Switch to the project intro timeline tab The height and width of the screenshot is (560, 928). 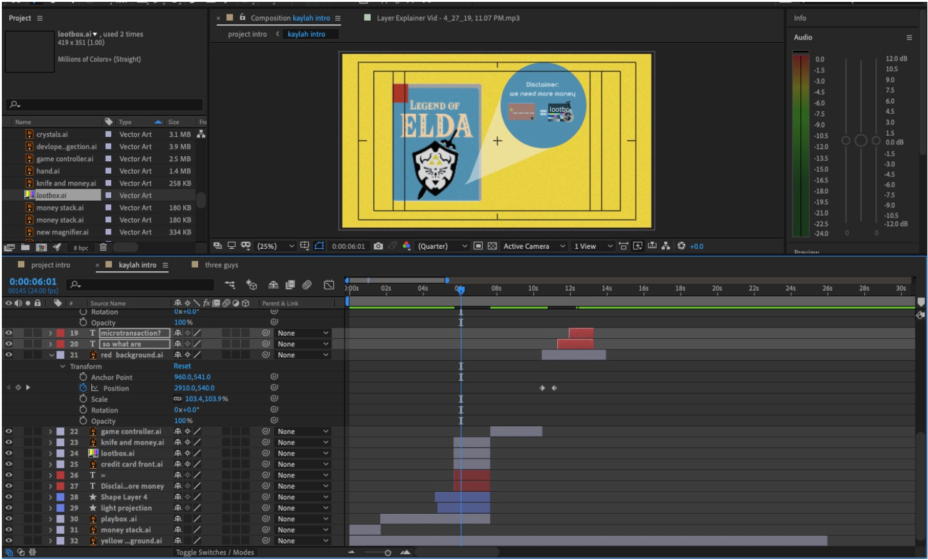tap(51, 265)
